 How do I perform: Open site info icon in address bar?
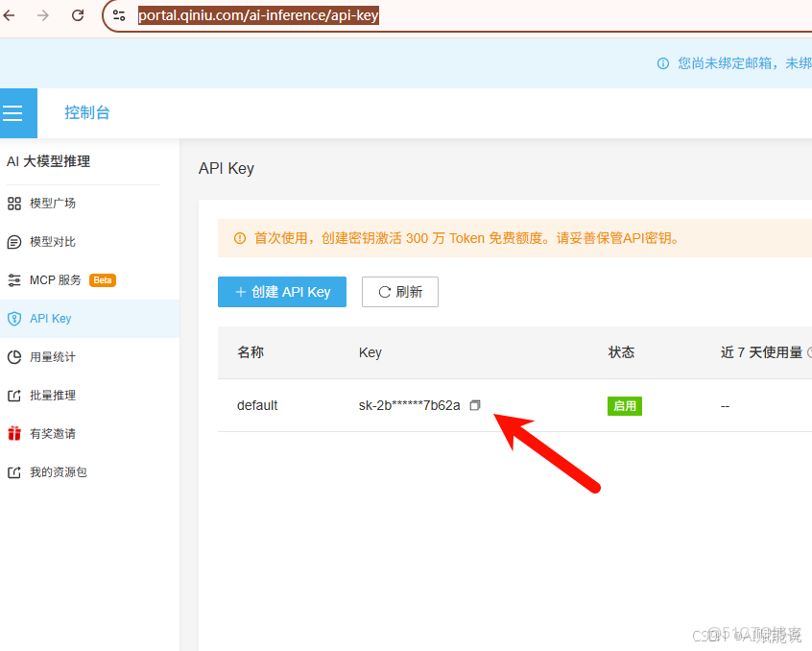click(x=119, y=15)
